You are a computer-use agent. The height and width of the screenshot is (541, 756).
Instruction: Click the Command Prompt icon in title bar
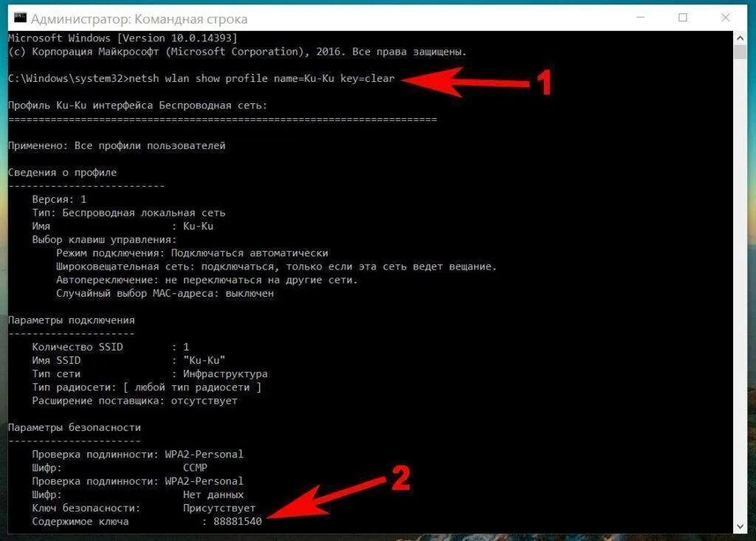[20, 18]
